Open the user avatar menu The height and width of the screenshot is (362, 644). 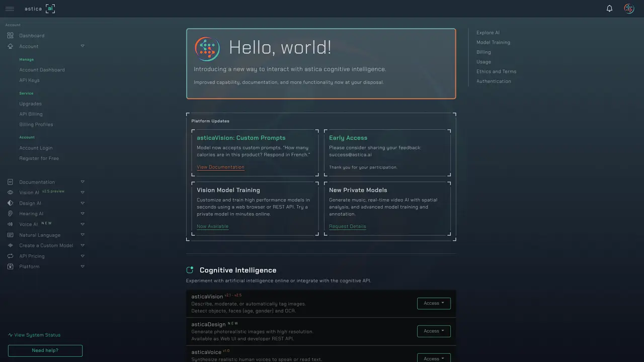coord(629,9)
